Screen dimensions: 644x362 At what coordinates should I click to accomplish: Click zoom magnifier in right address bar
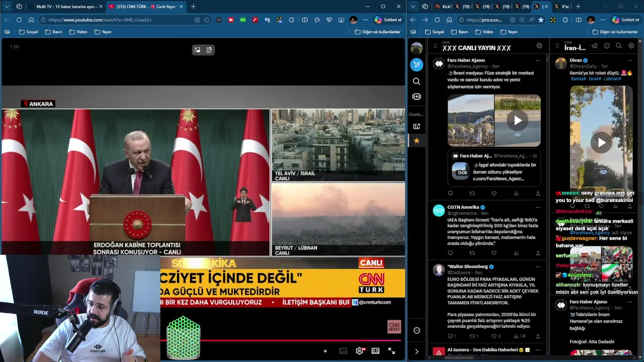522,20
